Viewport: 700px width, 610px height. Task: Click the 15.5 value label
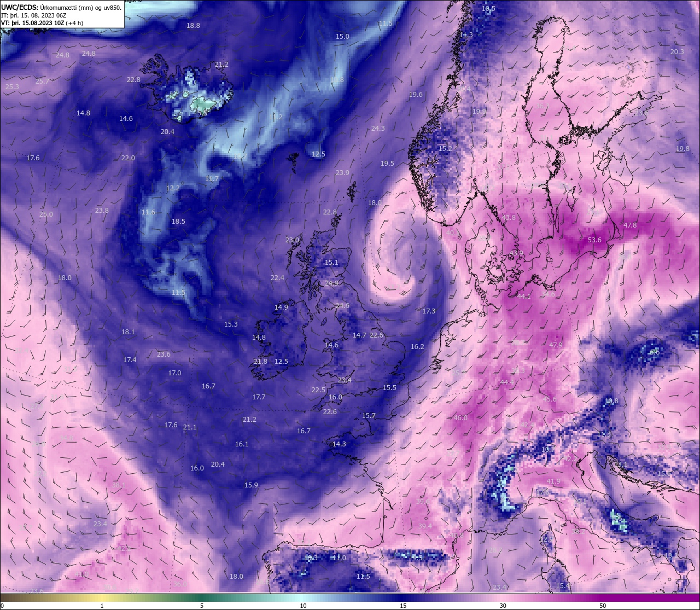389,388
